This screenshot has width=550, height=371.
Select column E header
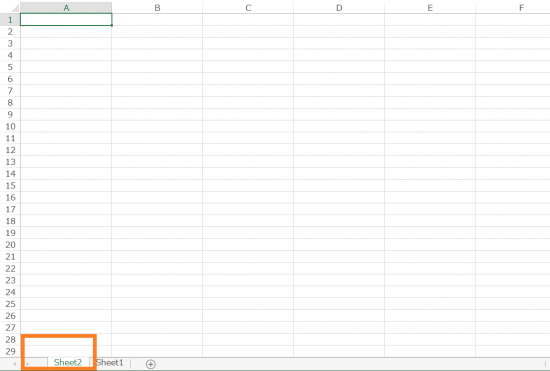(430, 8)
